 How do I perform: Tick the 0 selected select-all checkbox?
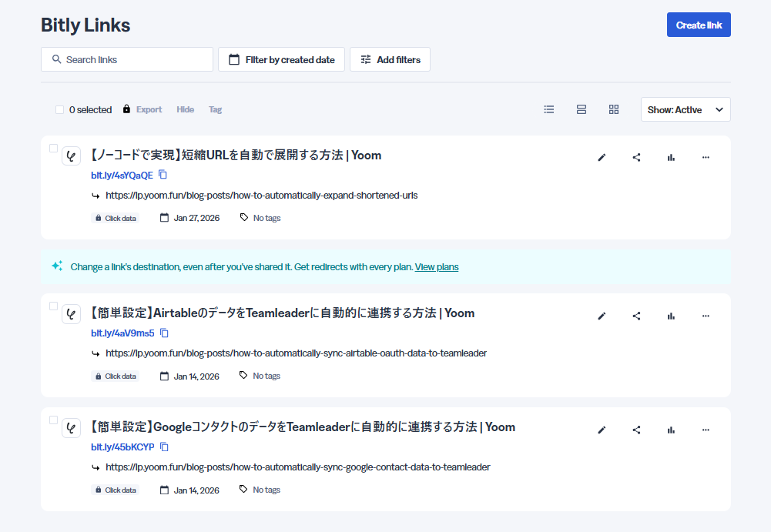click(59, 109)
